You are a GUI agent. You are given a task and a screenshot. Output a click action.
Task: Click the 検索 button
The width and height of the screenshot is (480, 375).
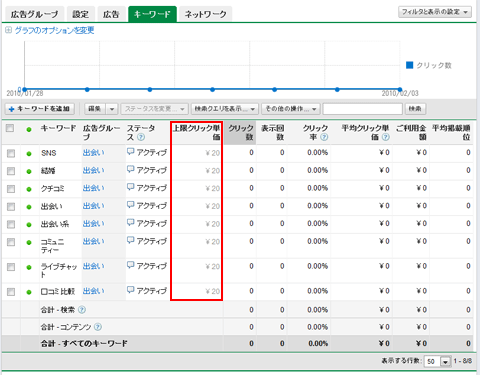click(x=415, y=109)
